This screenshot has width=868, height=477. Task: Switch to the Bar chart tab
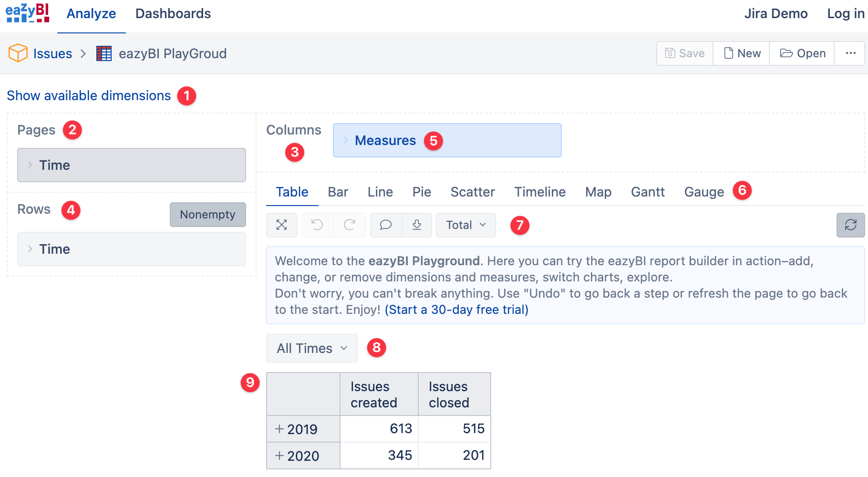[x=338, y=192]
